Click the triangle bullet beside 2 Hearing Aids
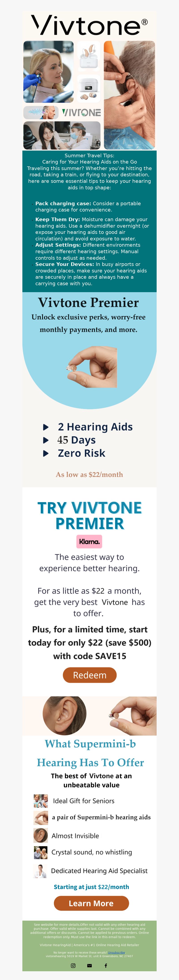179x980 pixels. pyautogui.click(x=46, y=427)
